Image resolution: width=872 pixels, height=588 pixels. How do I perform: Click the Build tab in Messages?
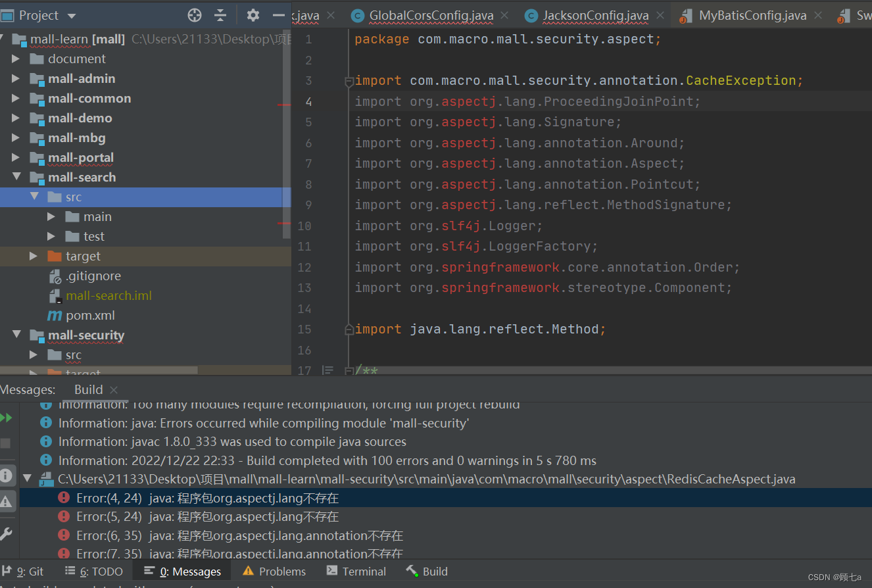[88, 389]
